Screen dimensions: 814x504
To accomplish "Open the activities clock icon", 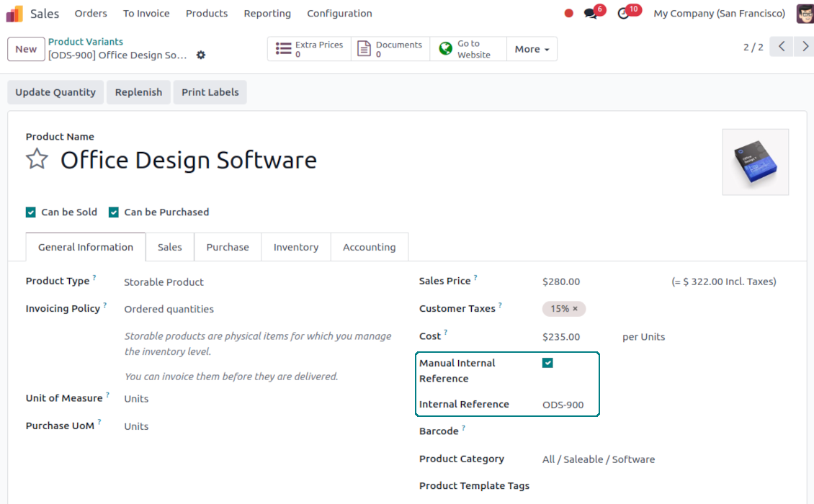I will 624,14.
